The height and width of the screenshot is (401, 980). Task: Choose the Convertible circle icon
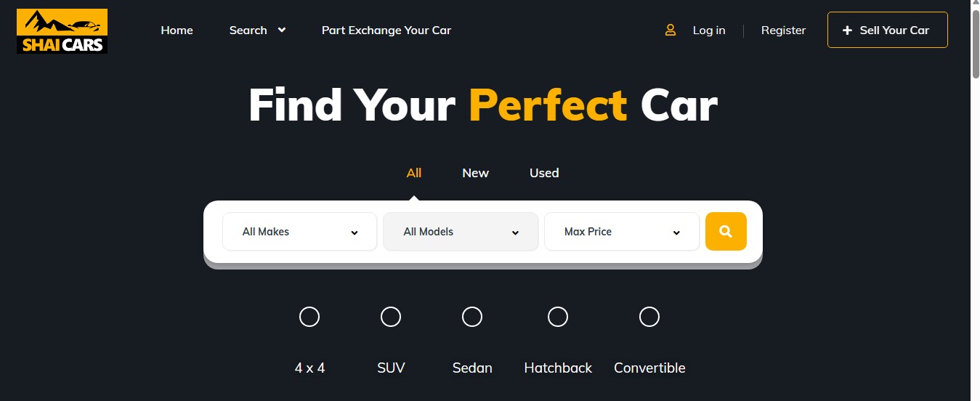(649, 317)
